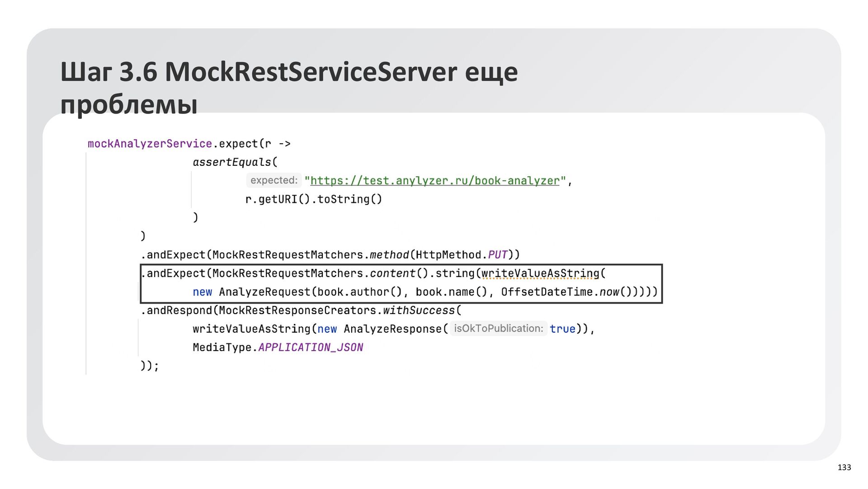Click book.author() argument
This screenshot has height=489, width=868.
tap(359, 292)
